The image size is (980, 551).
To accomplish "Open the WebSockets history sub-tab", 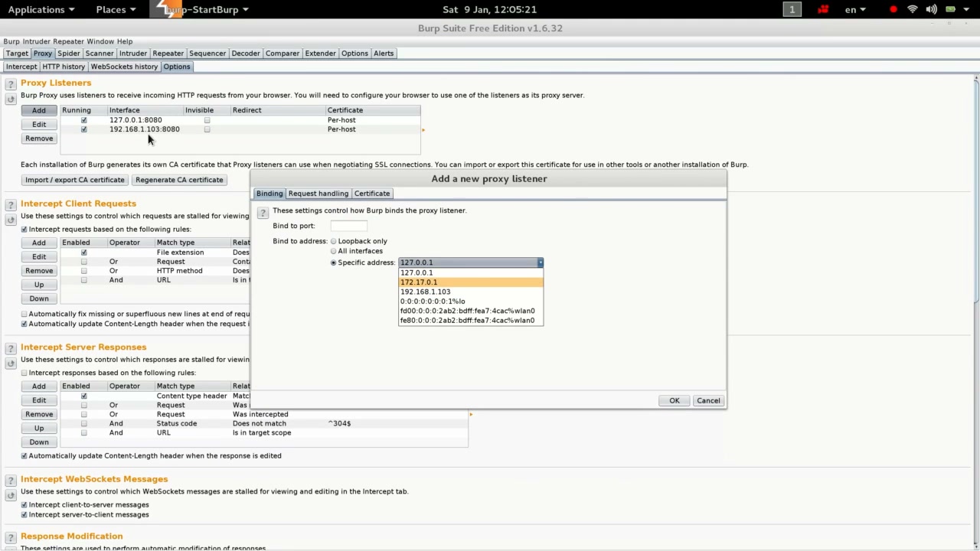I will 124,67.
